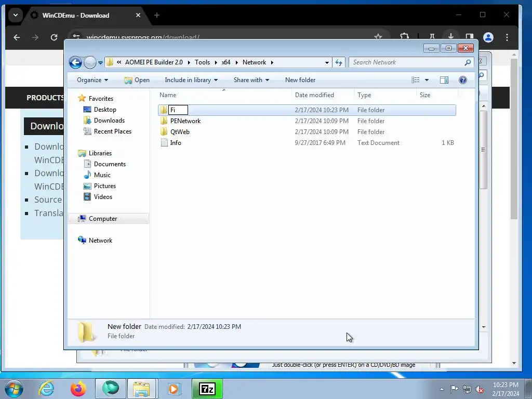532x399 pixels.
Task: Open the browser tab search chevron
Action: 16,15
